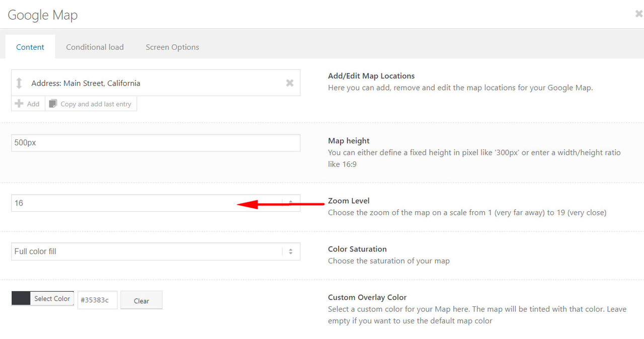Open the Zoom Level dropdown

pyautogui.click(x=155, y=203)
